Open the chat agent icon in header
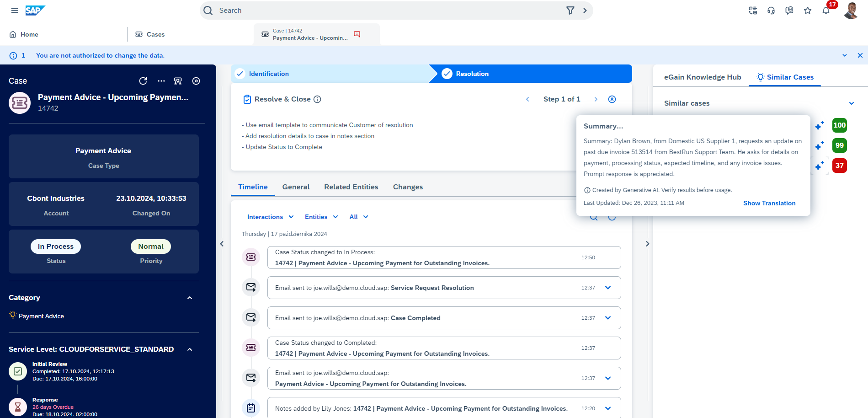Screen dimensions: 868x418 [789, 11]
